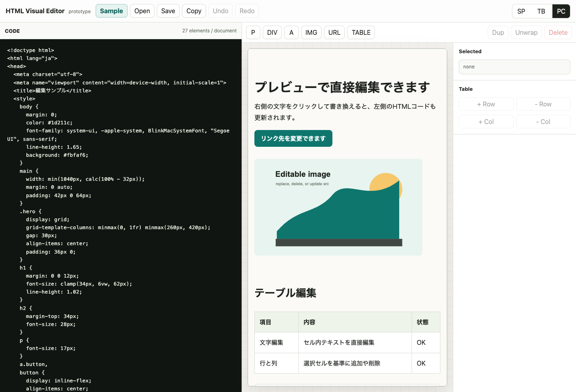Click the font-size: clamp code line
The height and width of the screenshot is (392, 576).
coord(79,284)
